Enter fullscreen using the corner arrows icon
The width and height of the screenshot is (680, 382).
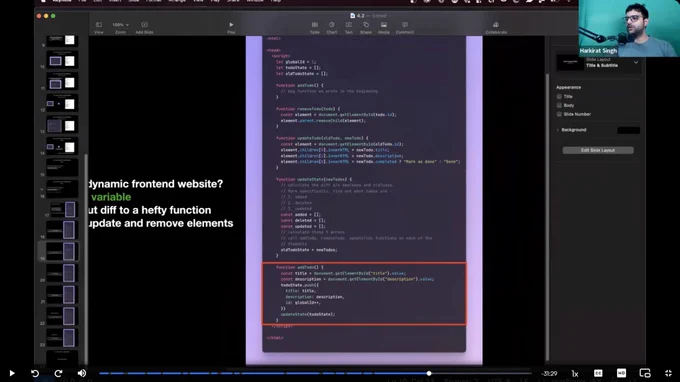(668, 373)
